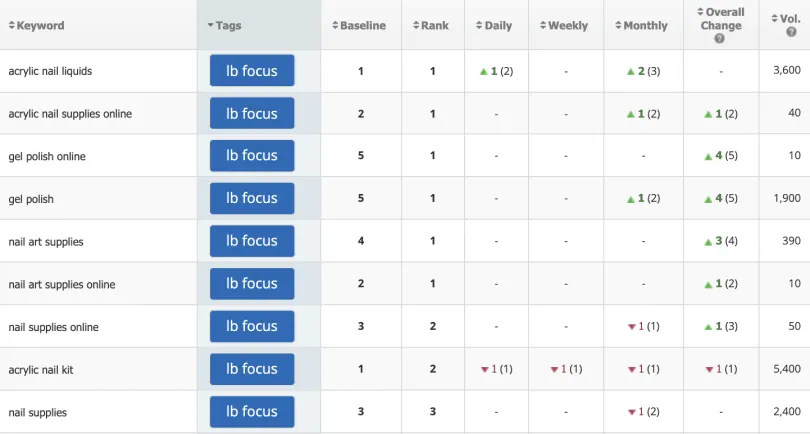Select the lb focus tag for nail supplies online

[252, 326]
